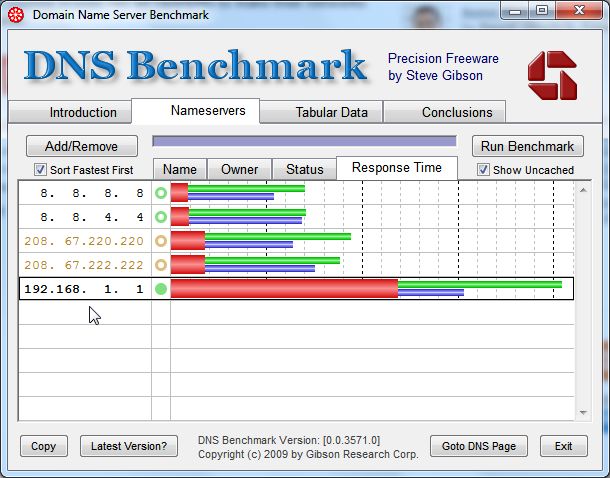This screenshot has width=610, height=478.
Task: Open the Tabular Data tab
Action: click(x=321, y=112)
